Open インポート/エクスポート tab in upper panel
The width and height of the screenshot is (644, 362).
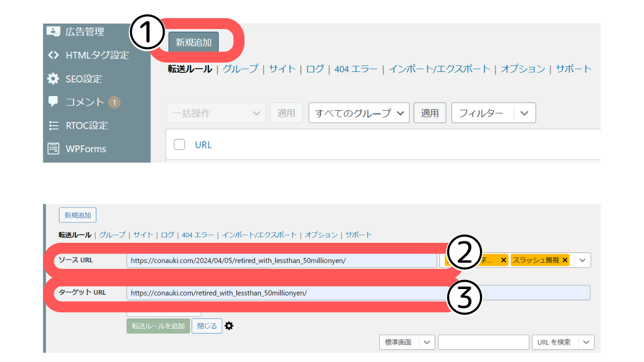coord(439,69)
